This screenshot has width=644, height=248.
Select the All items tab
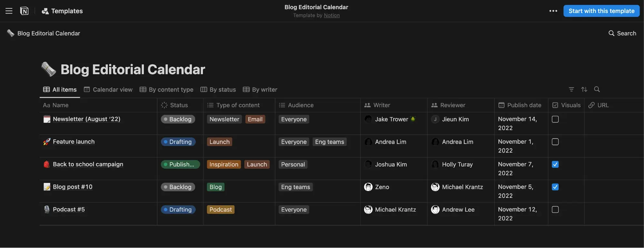pos(60,90)
